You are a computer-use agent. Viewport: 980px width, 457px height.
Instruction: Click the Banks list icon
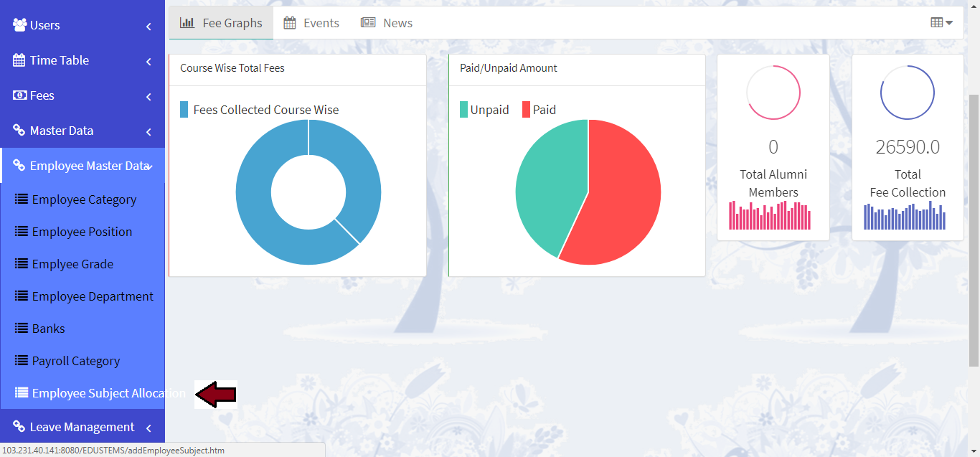coord(22,329)
